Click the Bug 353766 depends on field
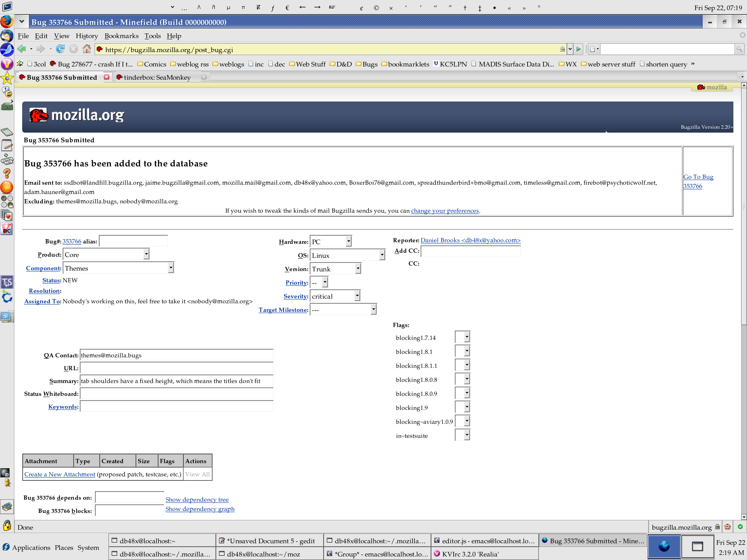747x560 pixels. click(130, 497)
